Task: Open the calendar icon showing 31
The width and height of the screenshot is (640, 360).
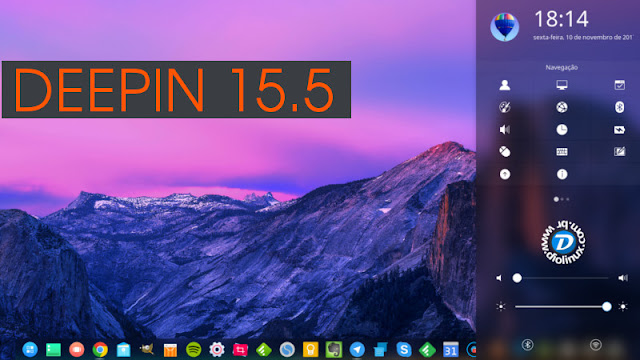Action: 451,349
